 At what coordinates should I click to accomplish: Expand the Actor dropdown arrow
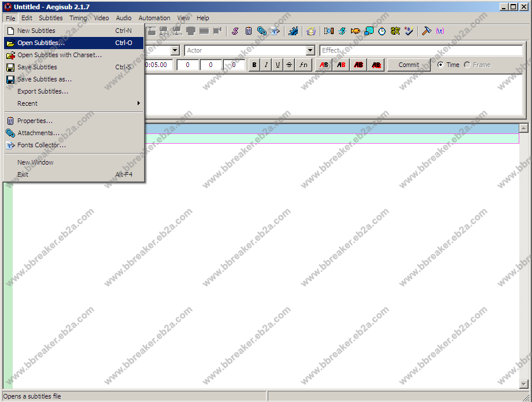310,51
